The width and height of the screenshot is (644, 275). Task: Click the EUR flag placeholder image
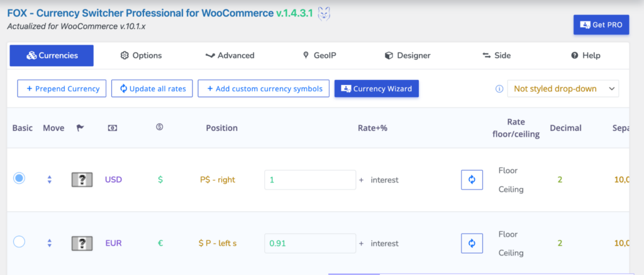coord(82,243)
